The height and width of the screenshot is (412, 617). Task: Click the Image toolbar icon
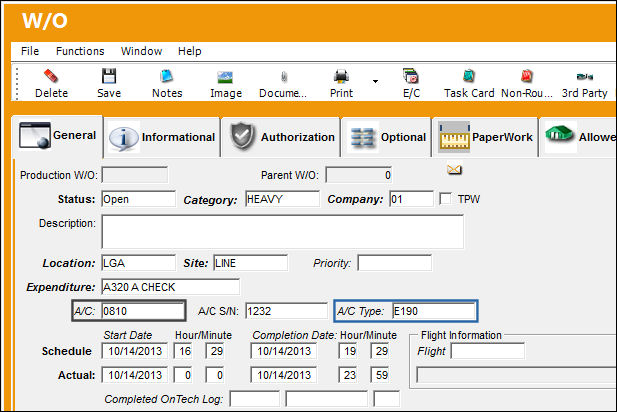pos(225,77)
